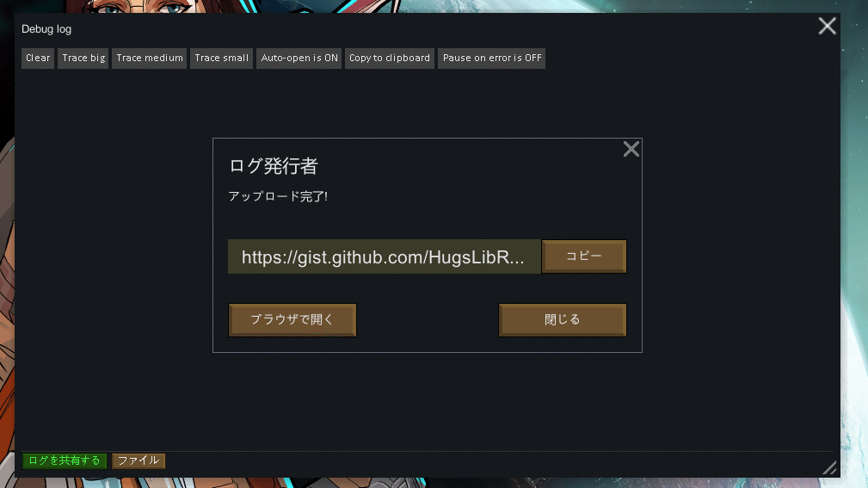Close the Debug log window
Image resolution: width=868 pixels, height=488 pixels.
tap(827, 26)
